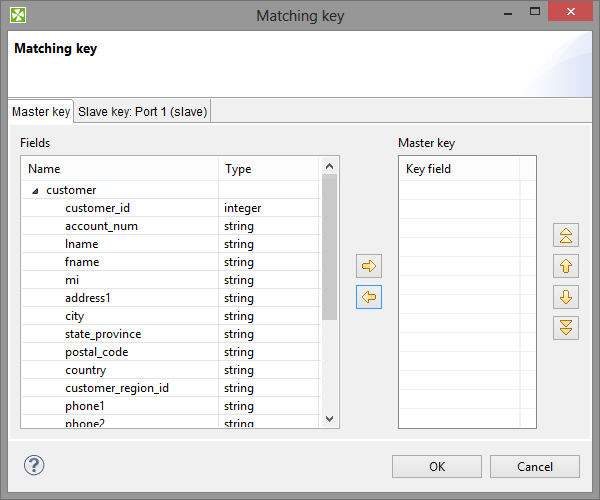Move selected key field up

[x=566, y=266]
